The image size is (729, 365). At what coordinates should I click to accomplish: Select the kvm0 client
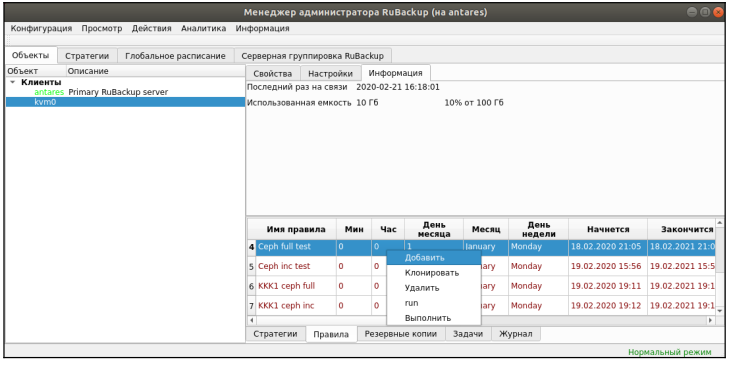point(126,102)
